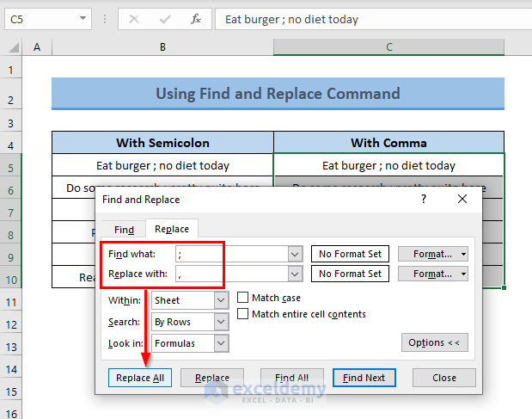Expand the Replace with history dropdown
Image resolution: width=532 pixels, height=419 pixels.
click(x=295, y=274)
